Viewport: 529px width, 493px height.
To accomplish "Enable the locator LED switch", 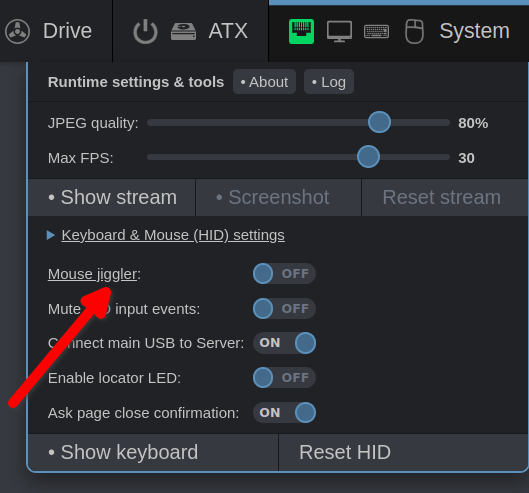I will 284,378.
